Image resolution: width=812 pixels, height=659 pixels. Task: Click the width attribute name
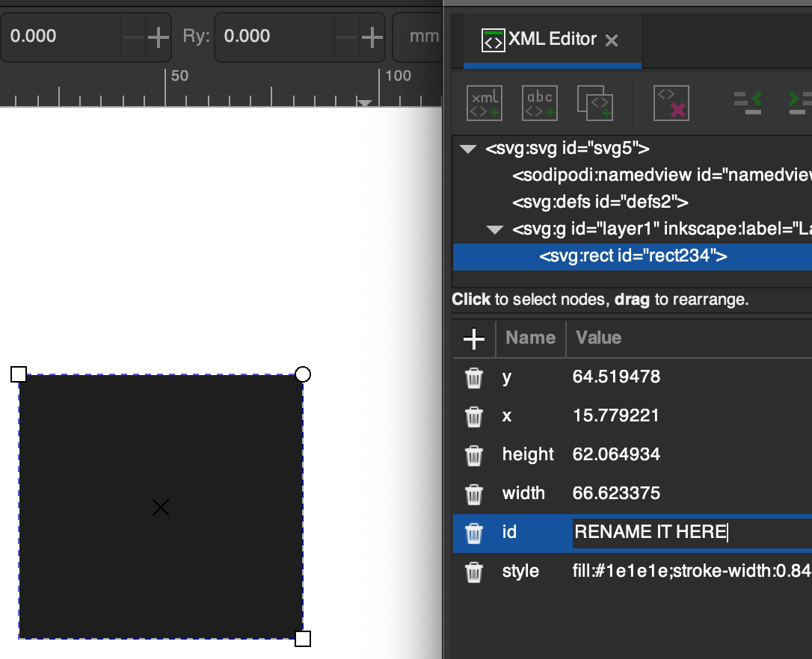(x=523, y=493)
